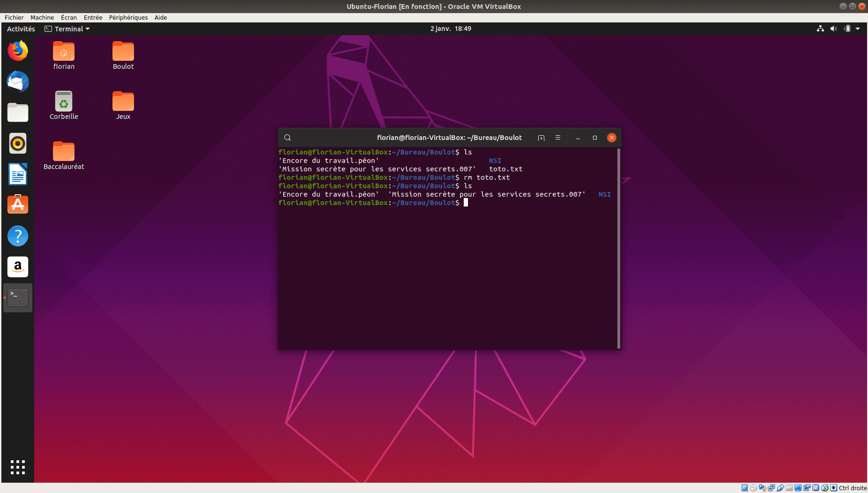Open Rhythmbox music player in dock

click(x=18, y=144)
